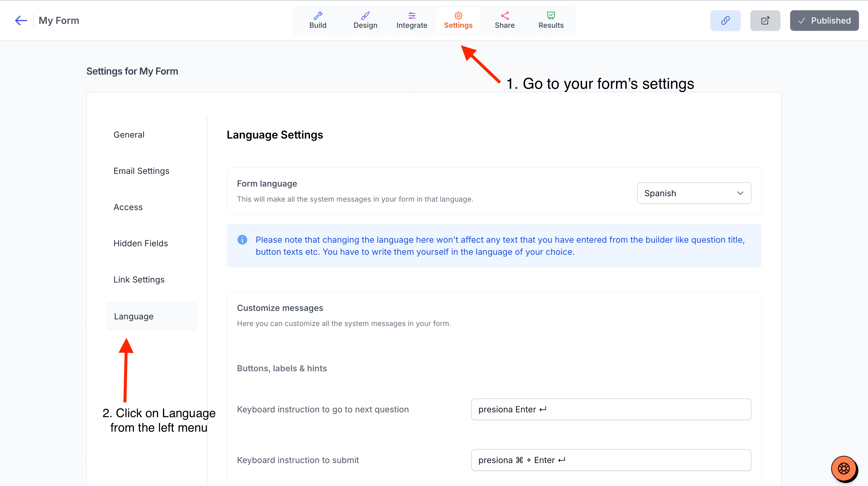Click the info icon in the notice

point(243,239)
